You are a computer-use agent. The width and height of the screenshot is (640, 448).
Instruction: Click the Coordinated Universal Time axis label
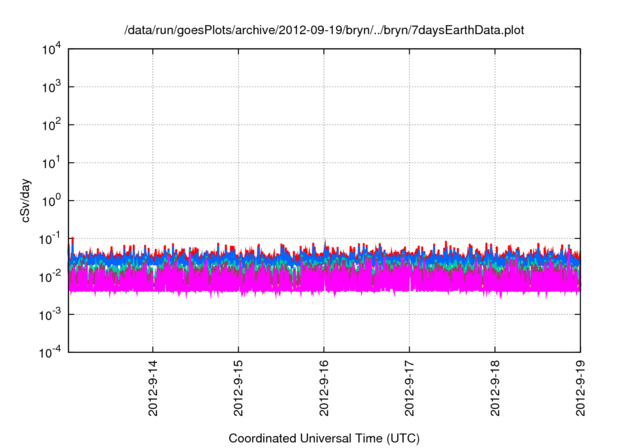323,438
